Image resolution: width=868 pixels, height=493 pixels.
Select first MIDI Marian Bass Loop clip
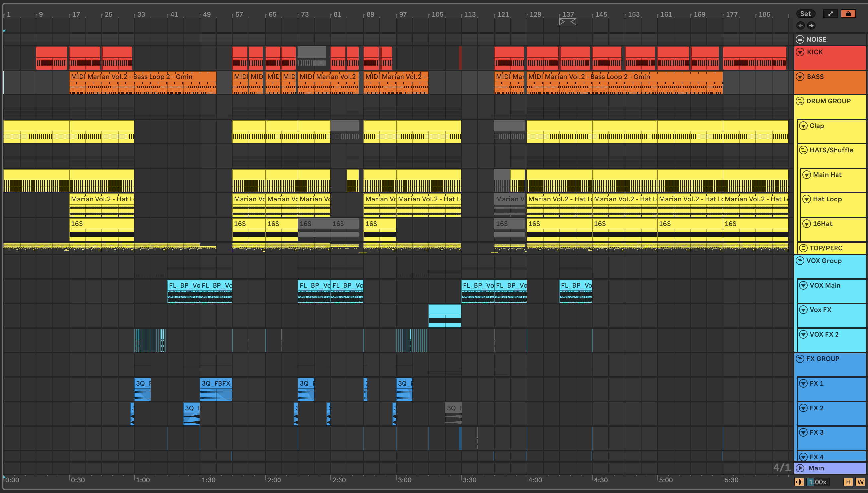click(x=143, y=82)
